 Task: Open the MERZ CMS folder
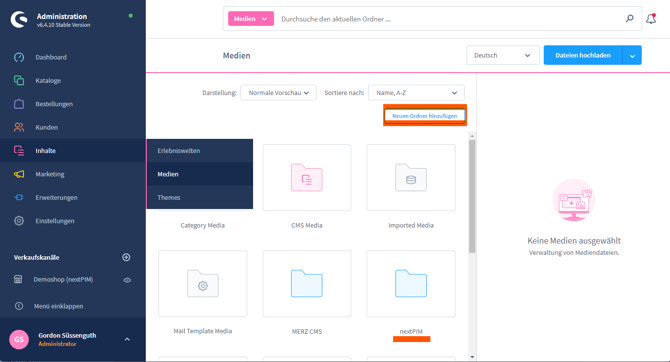[x=307, y=284]
